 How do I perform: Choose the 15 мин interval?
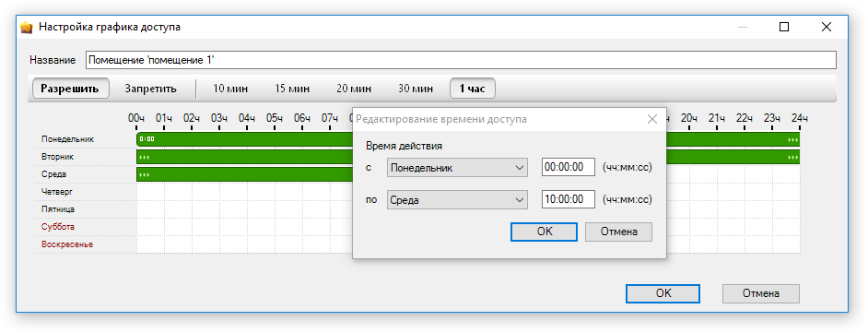tap(292, 89)
